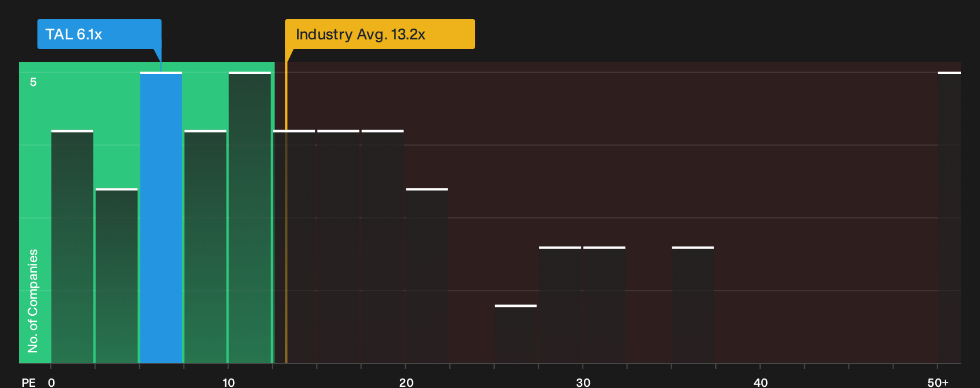Click the x-axis label 10
This screenshot has width=980, height=388.
click(229, 382)
